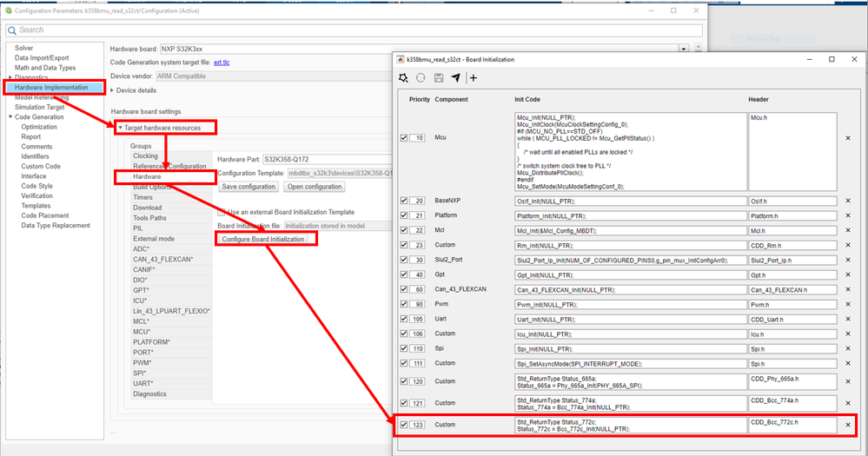This screenshot has width=868, height=456.
Task: Toggle the Pwm priority 90 checkbox
Action: click(x=403, y=304)
